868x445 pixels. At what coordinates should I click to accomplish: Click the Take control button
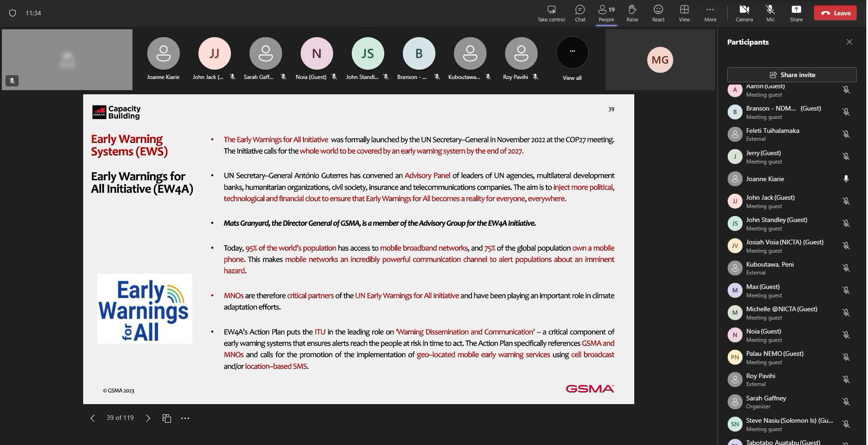click(551, 13)
